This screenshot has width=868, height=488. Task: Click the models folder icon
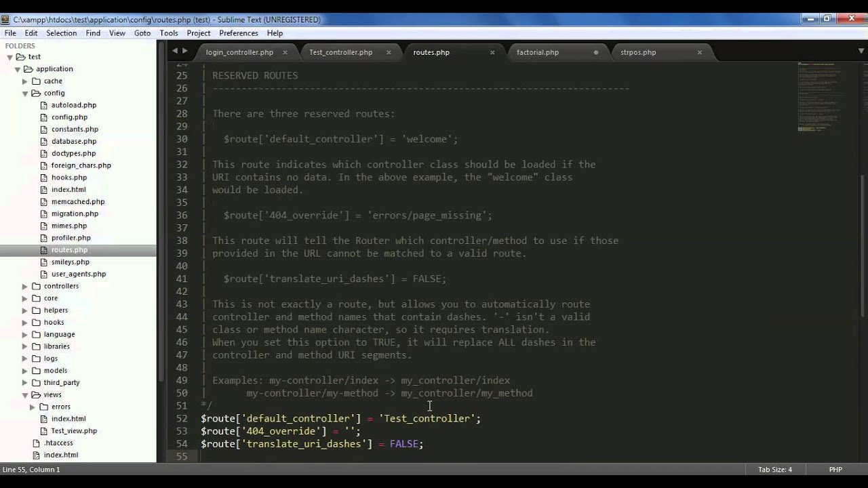coord(36,371)
